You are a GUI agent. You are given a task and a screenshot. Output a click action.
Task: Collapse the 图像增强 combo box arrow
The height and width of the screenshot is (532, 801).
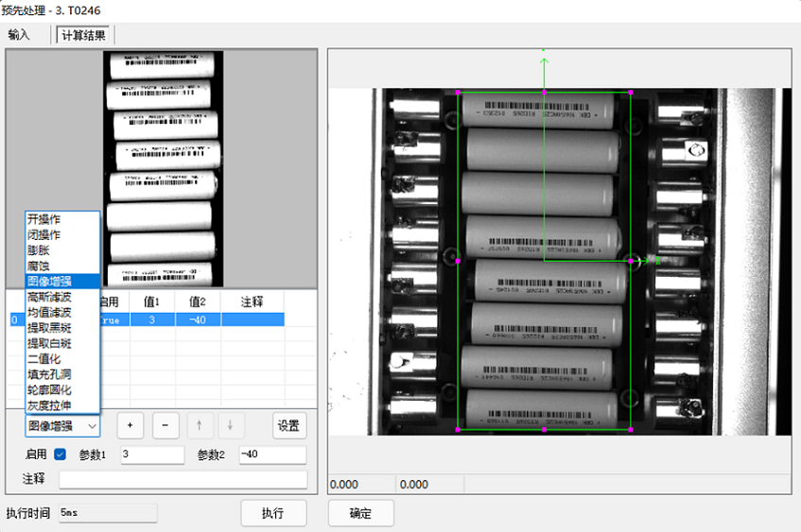pyautogui.click(x=92, y=426)
